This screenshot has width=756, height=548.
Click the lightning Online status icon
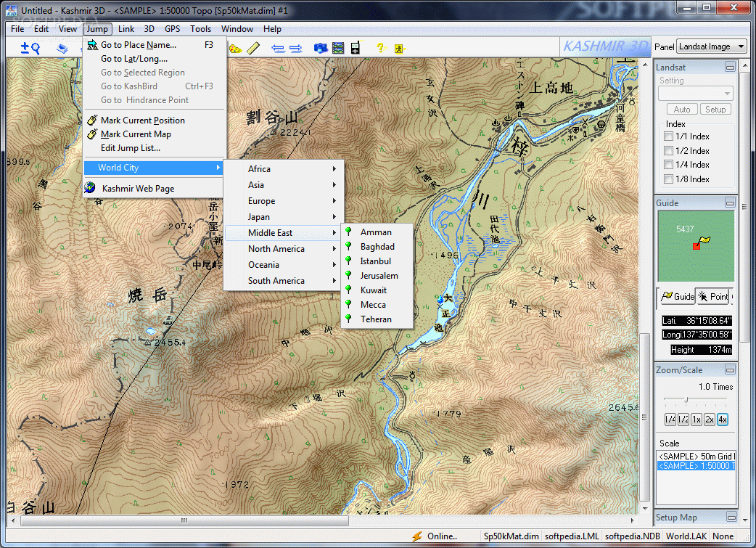coord(417,536)
